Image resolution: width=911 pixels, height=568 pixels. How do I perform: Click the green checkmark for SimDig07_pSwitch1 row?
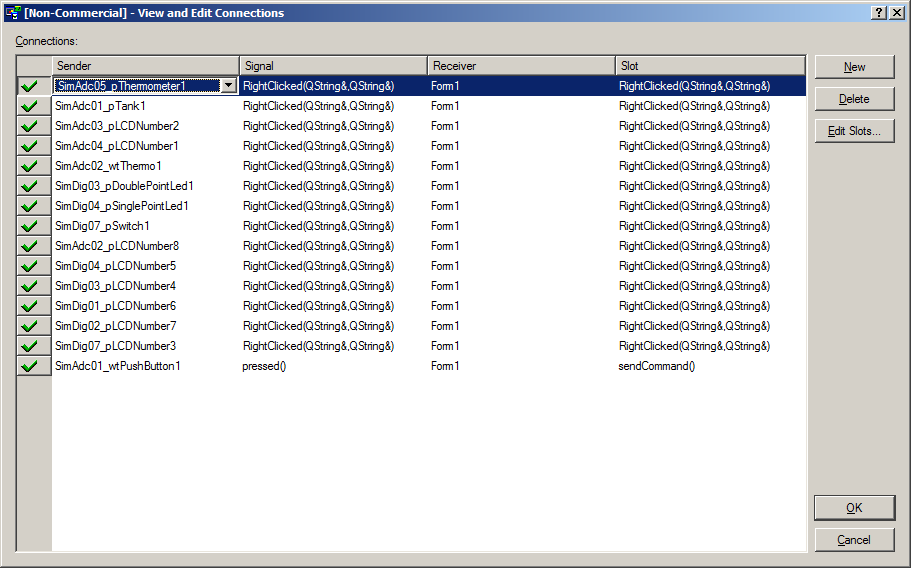click(x=29, y=226)
